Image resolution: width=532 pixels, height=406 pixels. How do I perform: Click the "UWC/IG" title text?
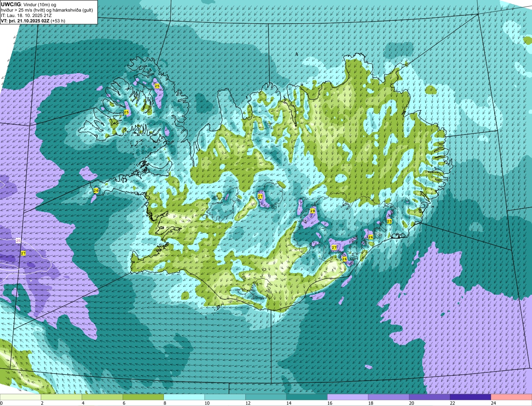(10, 4)
